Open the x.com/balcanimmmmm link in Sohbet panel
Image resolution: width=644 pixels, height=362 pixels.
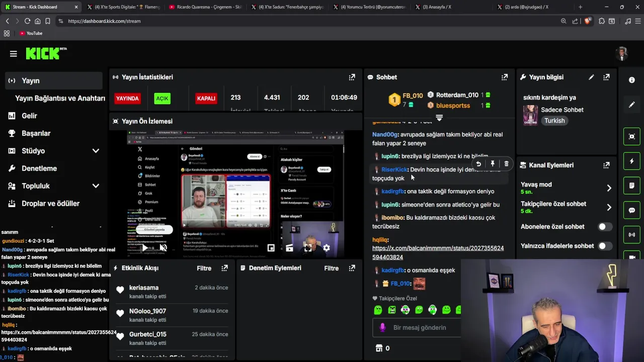(438, 252)
